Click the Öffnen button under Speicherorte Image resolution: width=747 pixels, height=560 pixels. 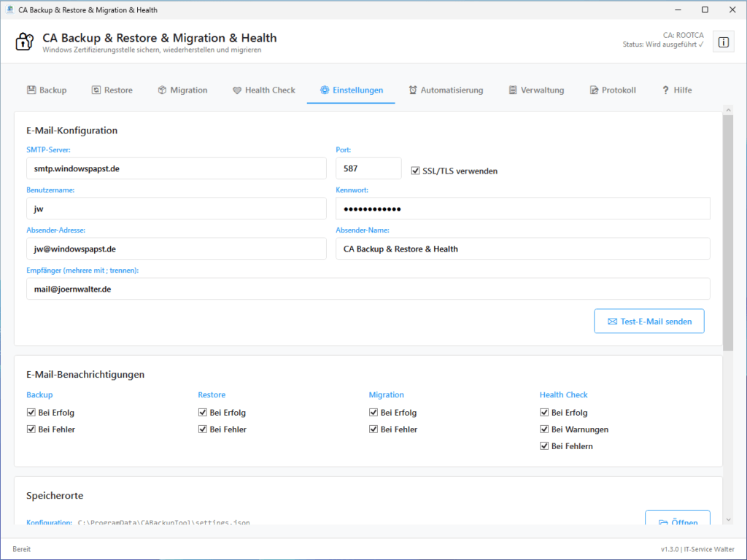677,520
